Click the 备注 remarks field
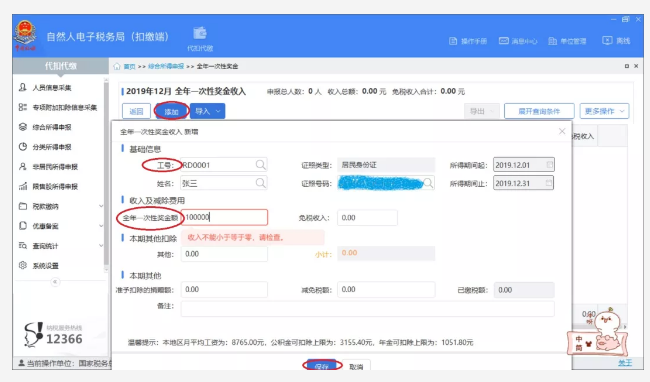The image size is (650, 382). pos(368,309)
